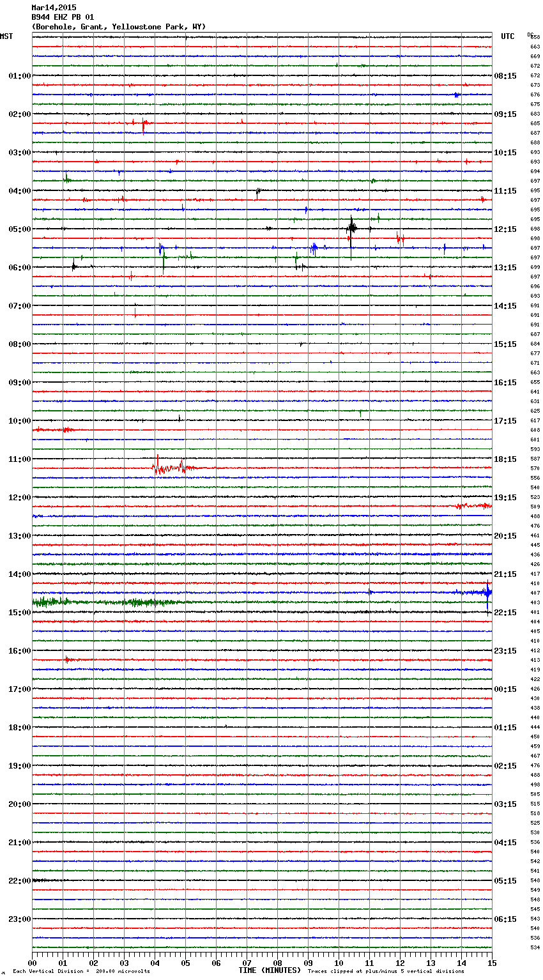The width and height of the screenshot is (543, 980).
Task: Click the "13" minute tick label
Action: click(431, 963)
